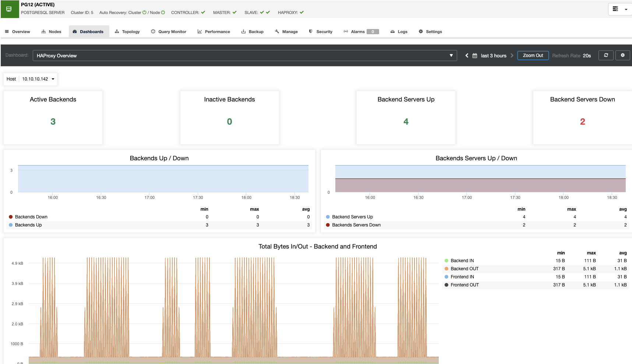Click the Manage wrench icon

coord(277,32)
